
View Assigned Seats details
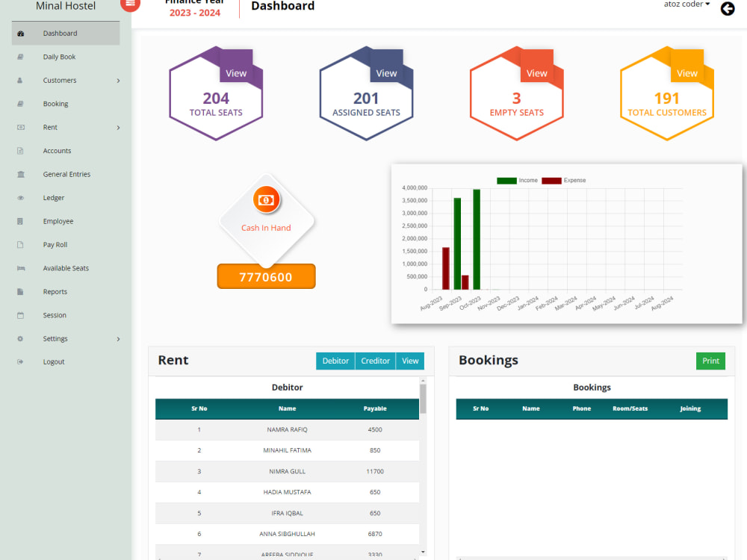[386, 73]
